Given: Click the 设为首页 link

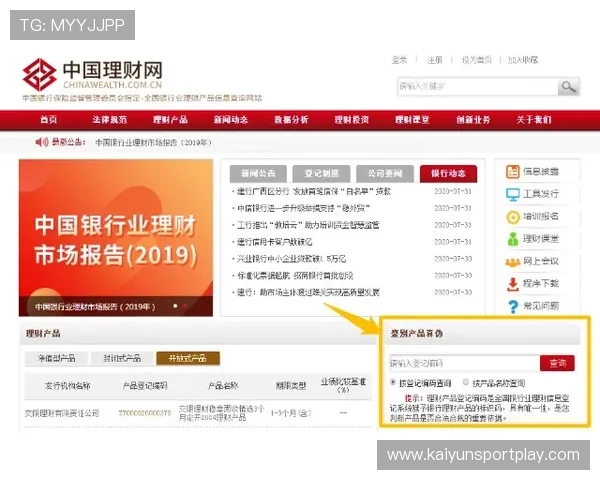Looking at the screenshot, I should point(476,60).
